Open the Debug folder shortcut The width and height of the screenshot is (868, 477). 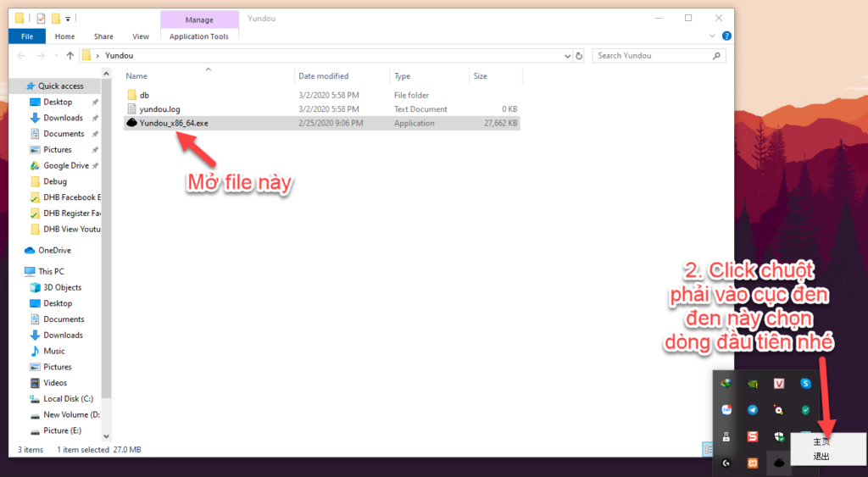point(55,181)
